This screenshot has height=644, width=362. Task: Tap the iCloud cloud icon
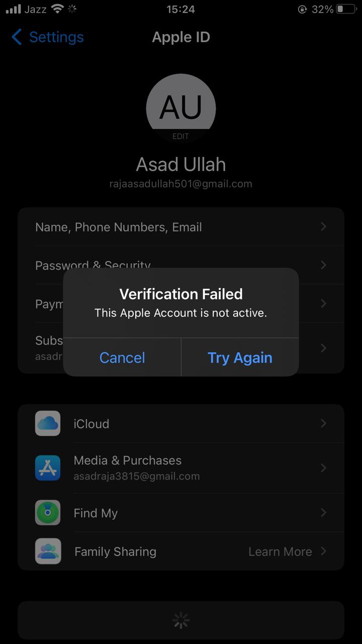coord(48,423)
